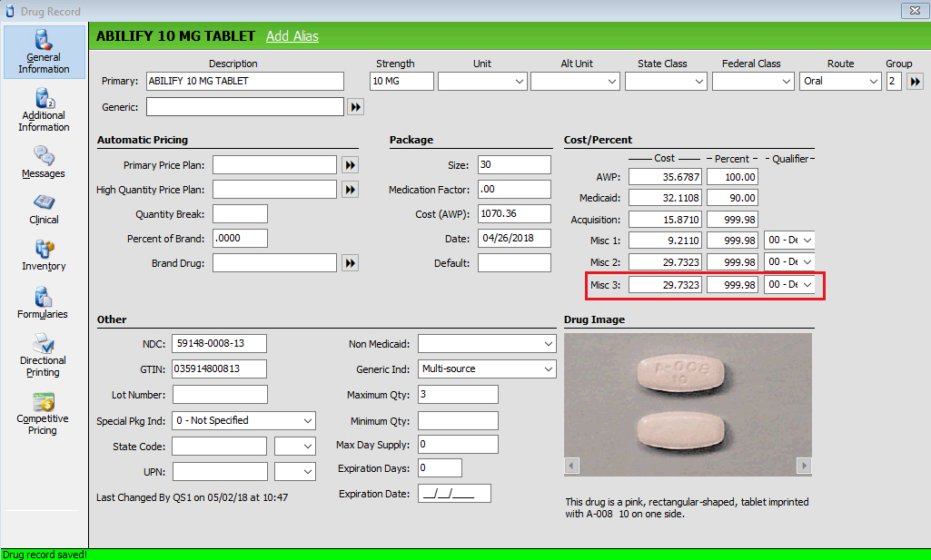Open the Special Pkg Ind dropdown
Screen dimensions: 931x560
(243, 420)
